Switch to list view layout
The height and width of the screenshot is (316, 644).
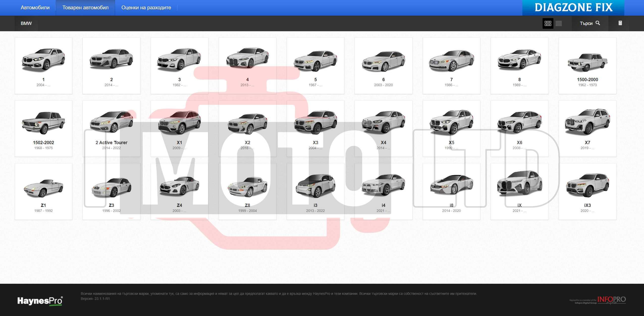[559, 23]
